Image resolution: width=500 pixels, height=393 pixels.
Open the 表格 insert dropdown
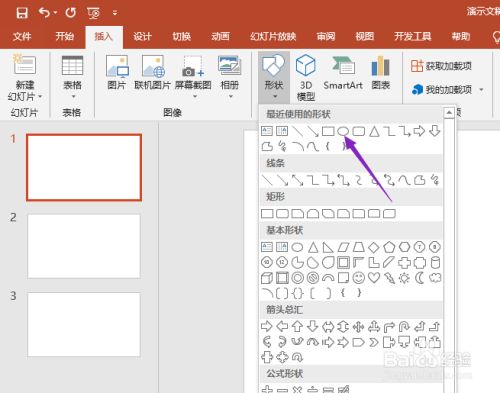point(72,77)
